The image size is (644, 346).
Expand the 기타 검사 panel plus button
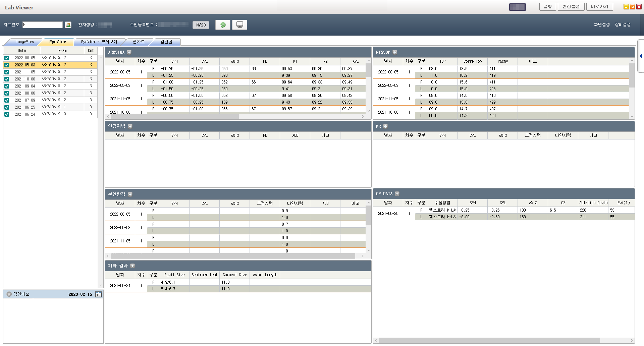point(132,266)
